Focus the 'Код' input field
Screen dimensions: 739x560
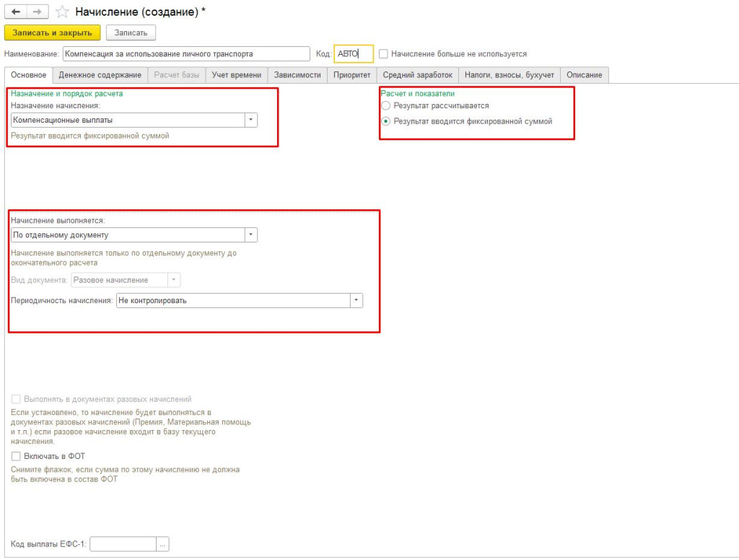(x=354, y=54)
